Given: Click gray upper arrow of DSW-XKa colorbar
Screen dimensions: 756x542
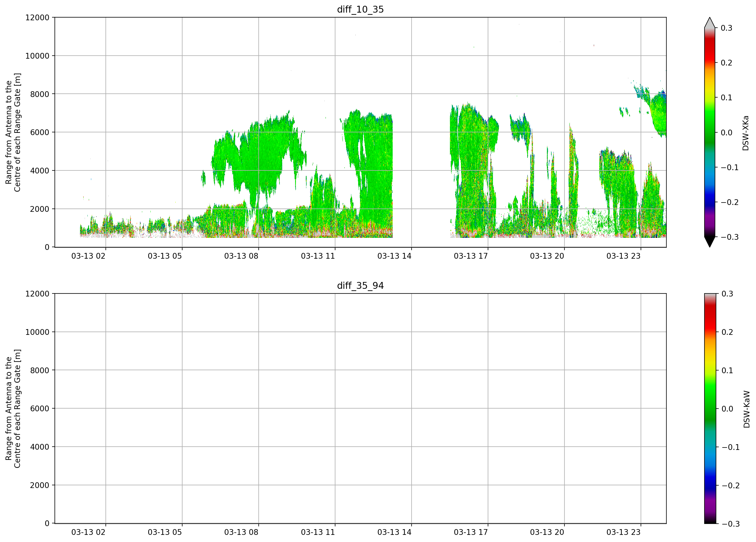Looking at the screenshot, I should point(710,23).
